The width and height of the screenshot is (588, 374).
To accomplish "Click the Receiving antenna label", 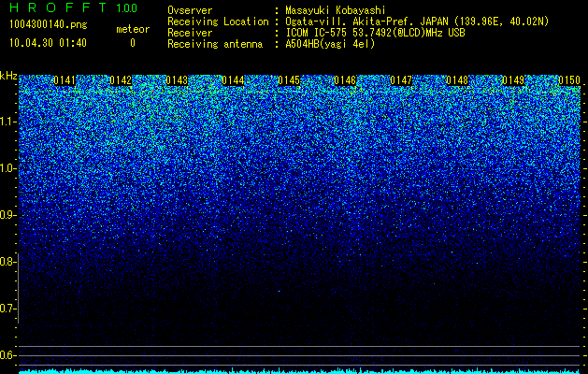I will click(x=215, y=44).
